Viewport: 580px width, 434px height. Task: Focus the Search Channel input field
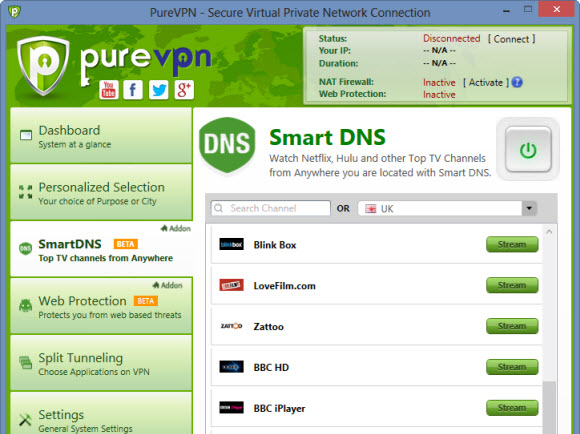270,208
